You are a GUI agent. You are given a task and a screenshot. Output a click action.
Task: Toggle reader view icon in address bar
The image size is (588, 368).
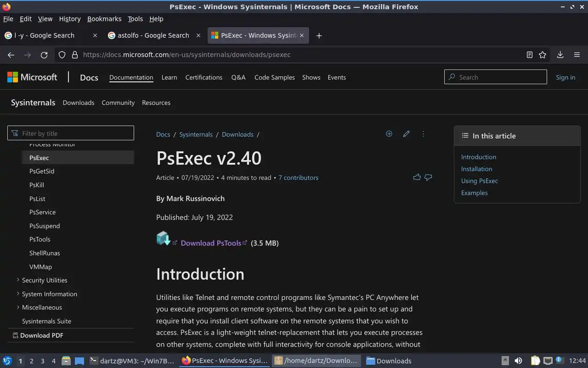coord(529,55)
